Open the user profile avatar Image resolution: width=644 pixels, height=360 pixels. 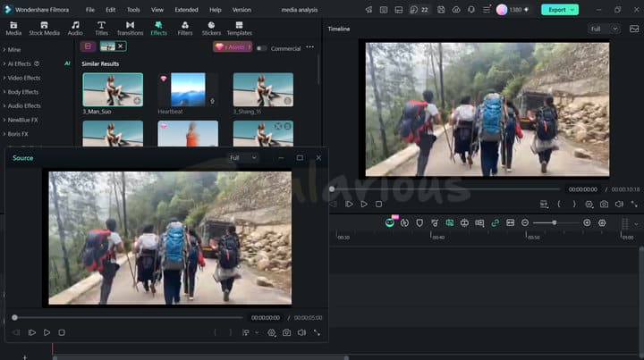[502, 10]
